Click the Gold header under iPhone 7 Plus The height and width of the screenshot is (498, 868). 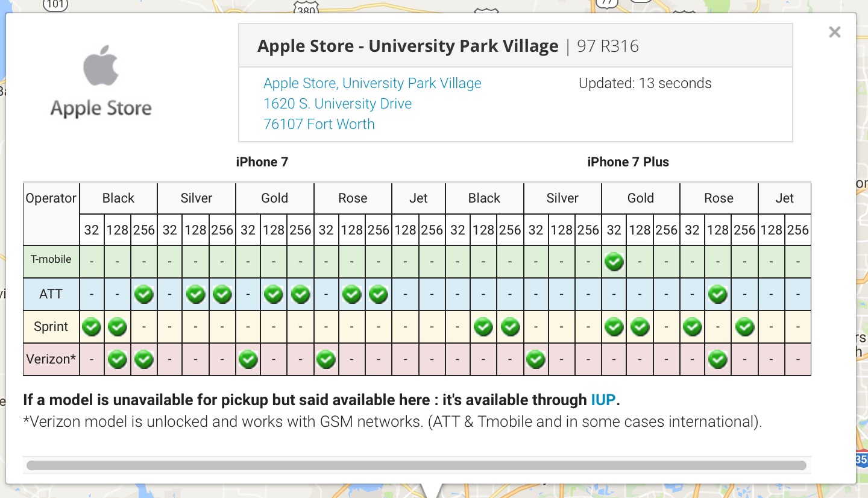pos(640,198)
